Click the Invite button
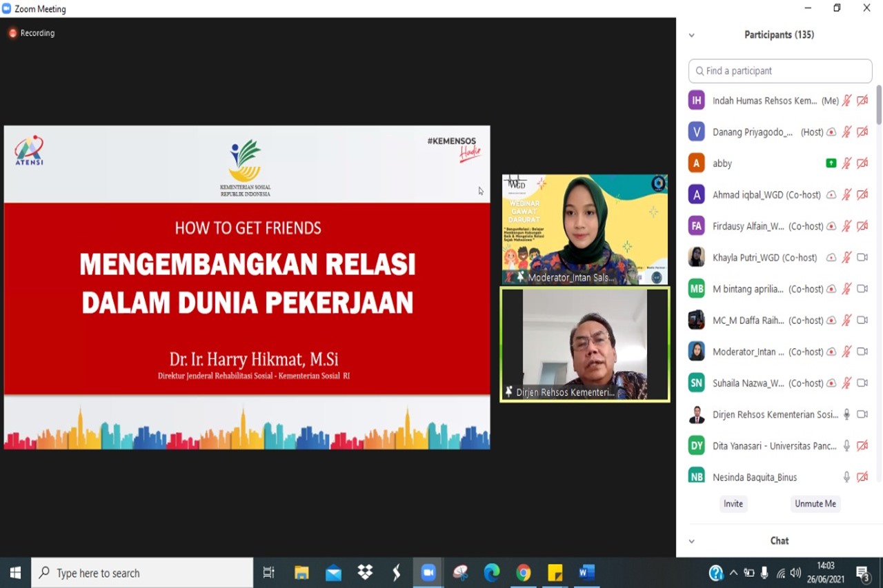 tap(733, 504)
